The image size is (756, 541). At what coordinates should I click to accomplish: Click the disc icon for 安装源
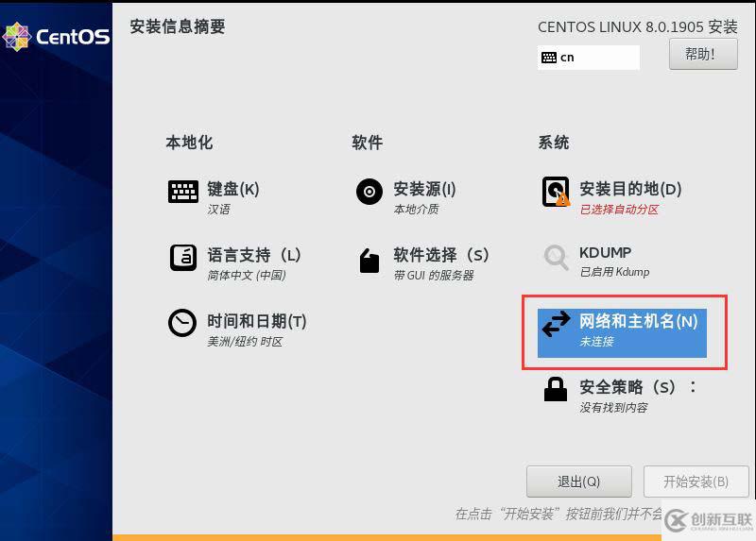tap(369, 192)
